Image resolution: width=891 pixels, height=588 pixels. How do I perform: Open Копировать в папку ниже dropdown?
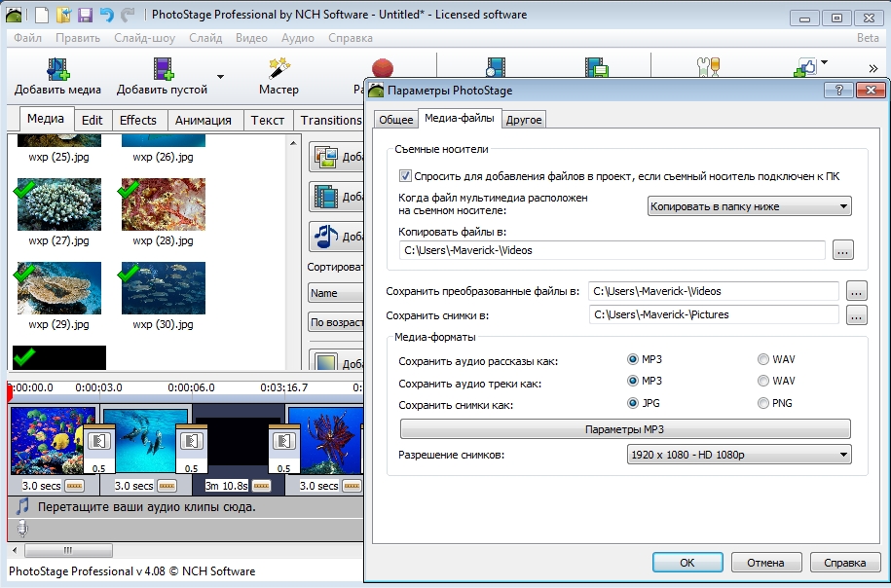click(749, 206)
